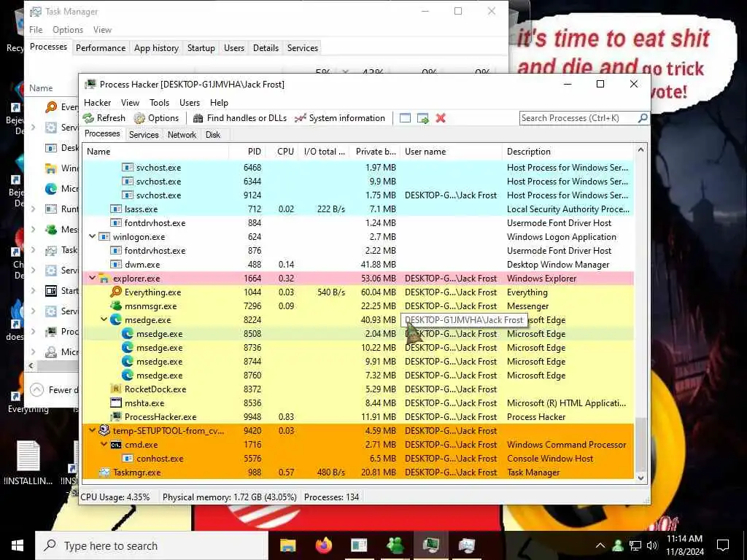The width and height of the screenshot is (747, 560).
Task: Sort by the User name column header
Action: point(451,152)
